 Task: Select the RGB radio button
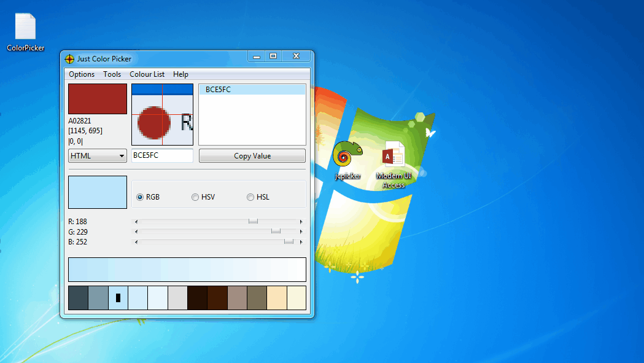(x=140, y=197)
